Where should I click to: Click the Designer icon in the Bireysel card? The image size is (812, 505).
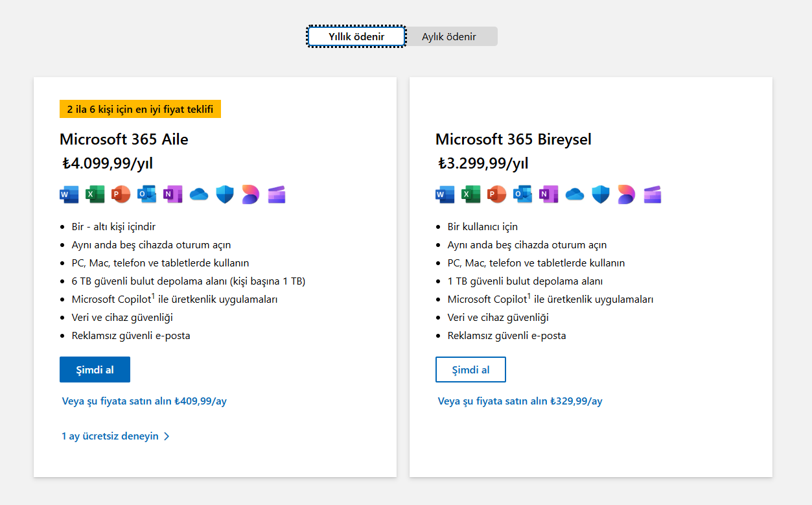[627, 194]
